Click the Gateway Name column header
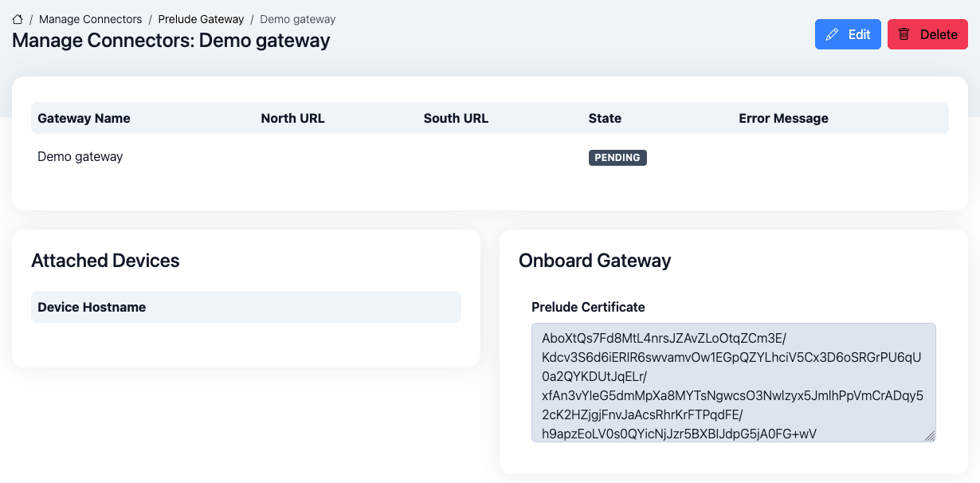The image size is (980, 483). tap(84, 118)
